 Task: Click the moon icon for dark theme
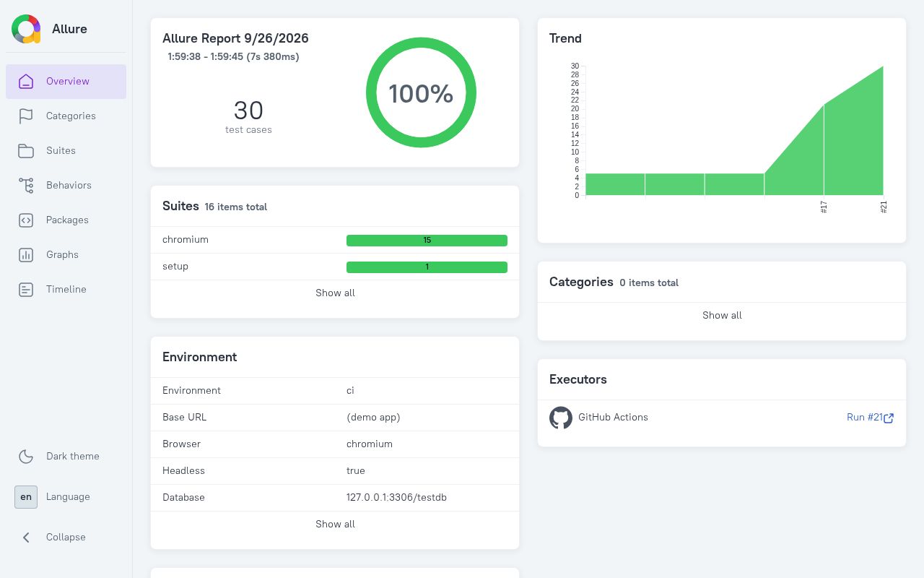pos(26,456)
